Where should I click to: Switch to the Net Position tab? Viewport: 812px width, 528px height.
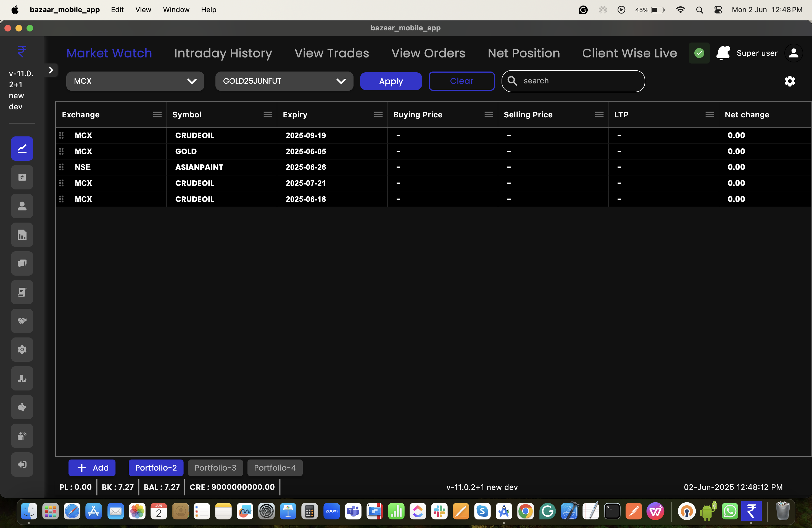(523, 53)
